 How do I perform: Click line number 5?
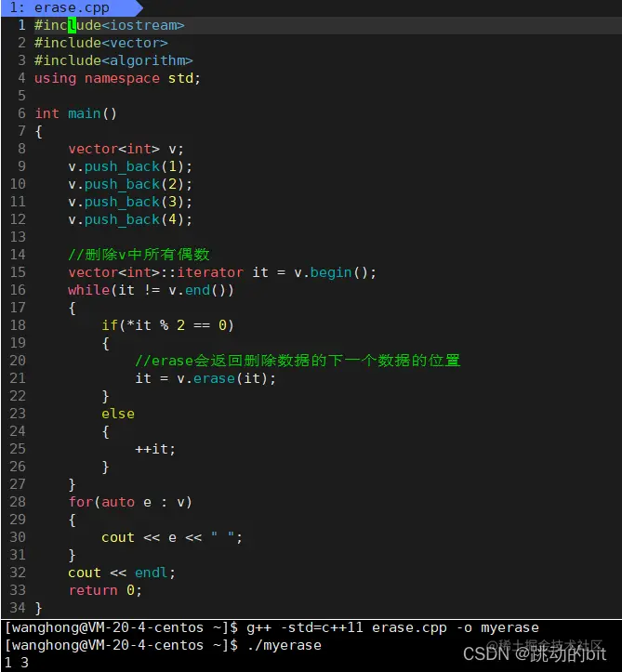coord(21,96)
